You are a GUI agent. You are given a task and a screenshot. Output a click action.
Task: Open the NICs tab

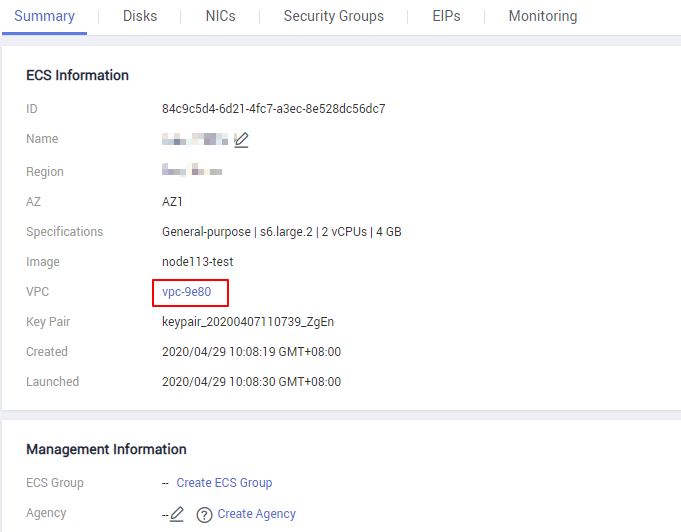pyautogui.click(x=220, y=16)
